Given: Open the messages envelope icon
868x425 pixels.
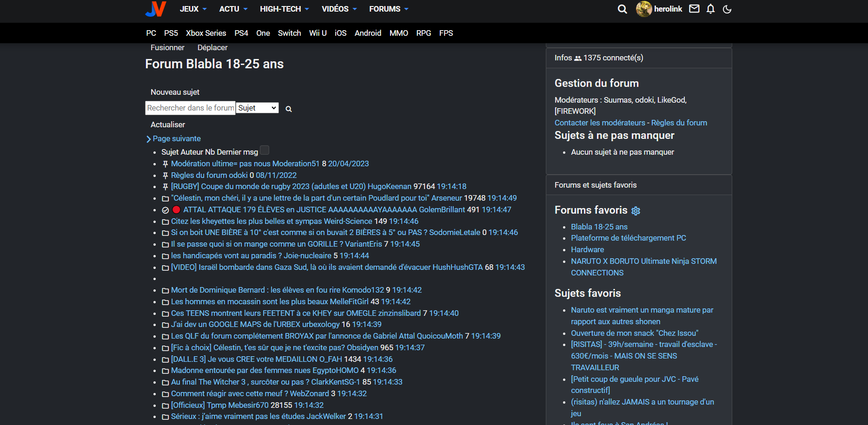Looking at the screenshot, I should point(694,9).
